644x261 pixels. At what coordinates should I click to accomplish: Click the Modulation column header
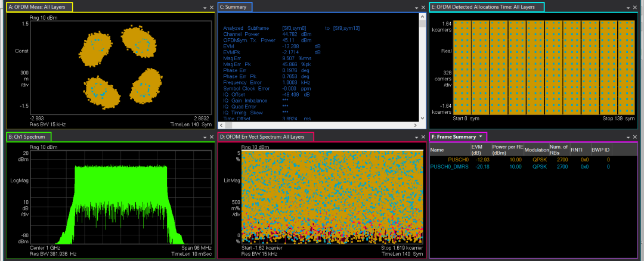click(535, 150)
